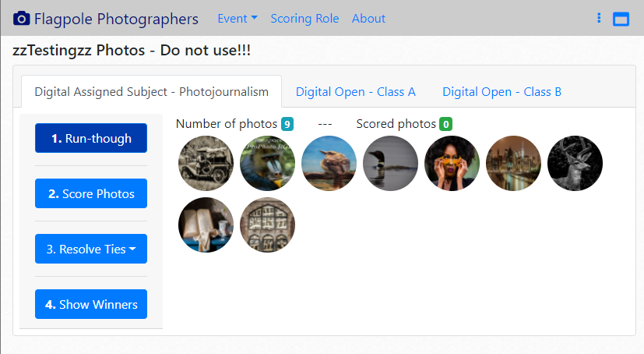Image resolution: width=644 pixels, height=354 pixels.
Task: Switch to Digital Open - Class B tab
Action: 502,92
